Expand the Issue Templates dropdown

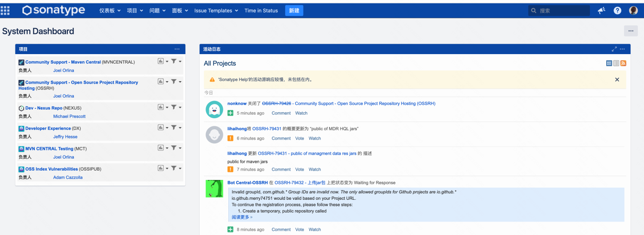click(216, 11)
